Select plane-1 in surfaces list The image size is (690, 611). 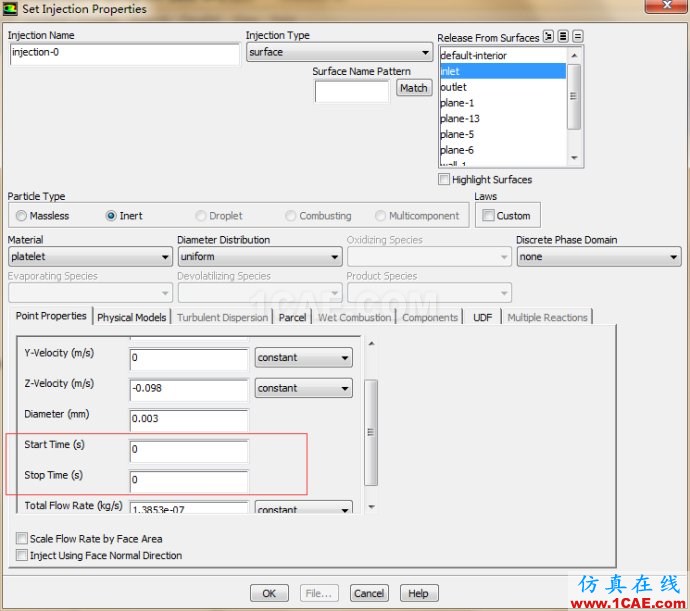click(503, 103)
